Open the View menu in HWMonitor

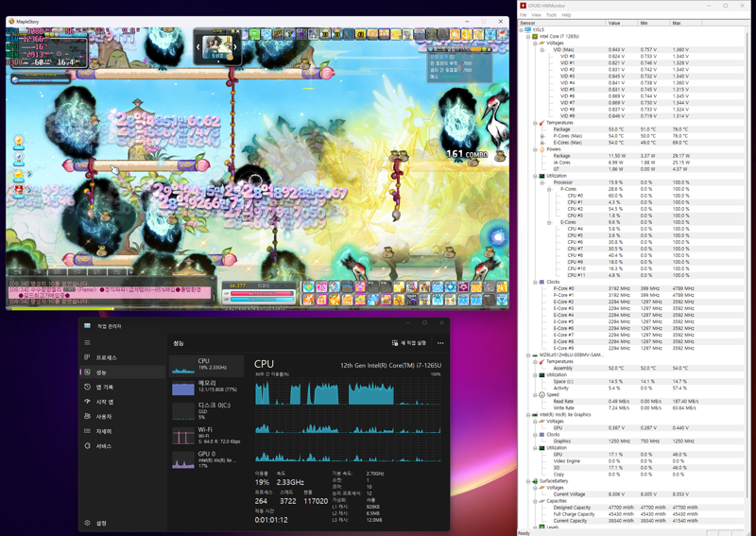click(x=536, y=15)
